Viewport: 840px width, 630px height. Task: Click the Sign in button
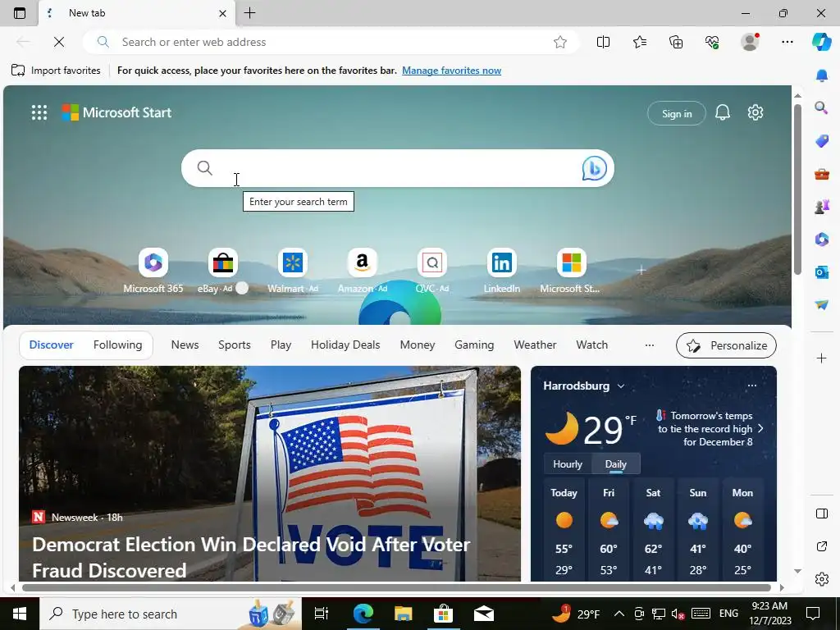click(x=677, y=113)
